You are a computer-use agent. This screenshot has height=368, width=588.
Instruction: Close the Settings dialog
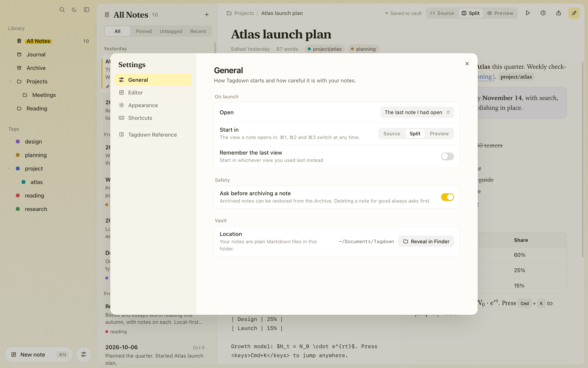pos(467,64)
